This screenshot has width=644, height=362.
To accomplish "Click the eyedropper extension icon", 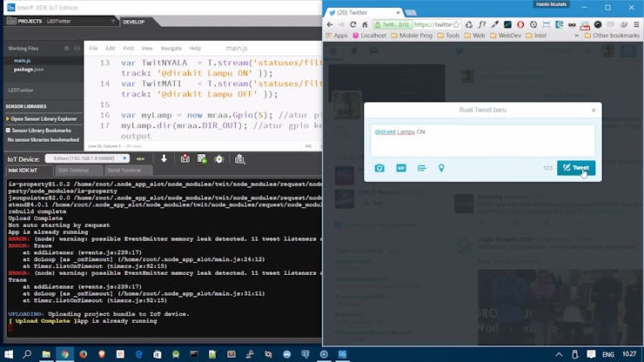I will point(495,24).
